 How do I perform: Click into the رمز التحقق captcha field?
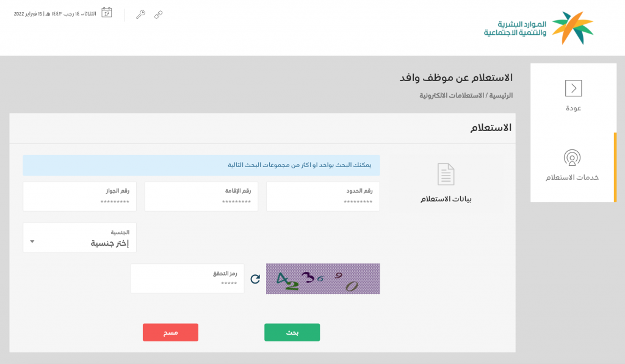click(x=187, y=279)
